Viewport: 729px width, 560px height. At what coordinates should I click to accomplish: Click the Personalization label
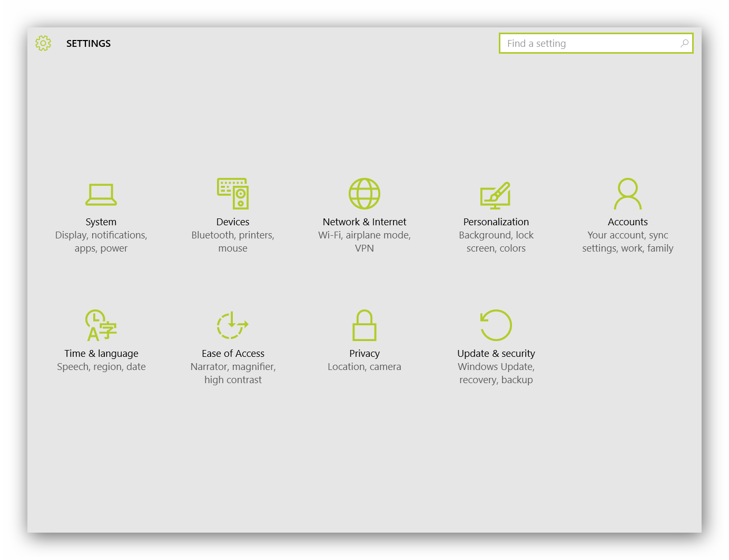pos(496,222)
